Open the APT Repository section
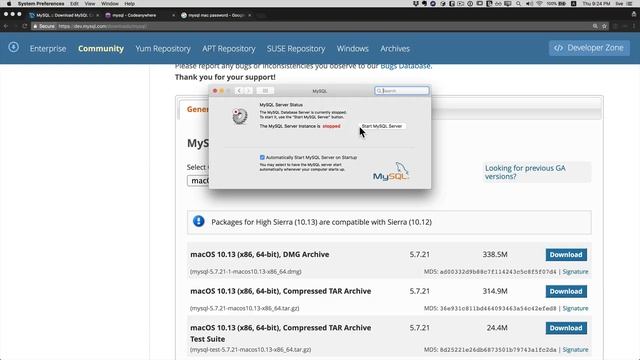The image size is (640, 360). (229, 49)
